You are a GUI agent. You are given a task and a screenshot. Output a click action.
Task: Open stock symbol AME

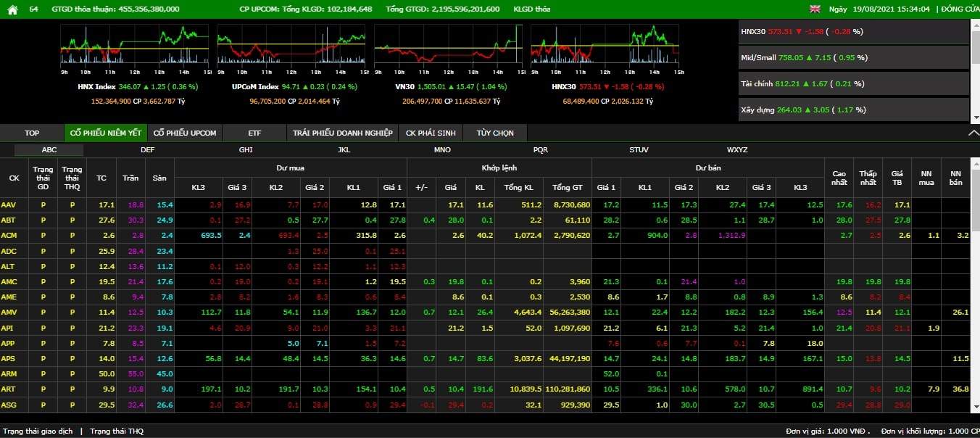pos(9,297)
